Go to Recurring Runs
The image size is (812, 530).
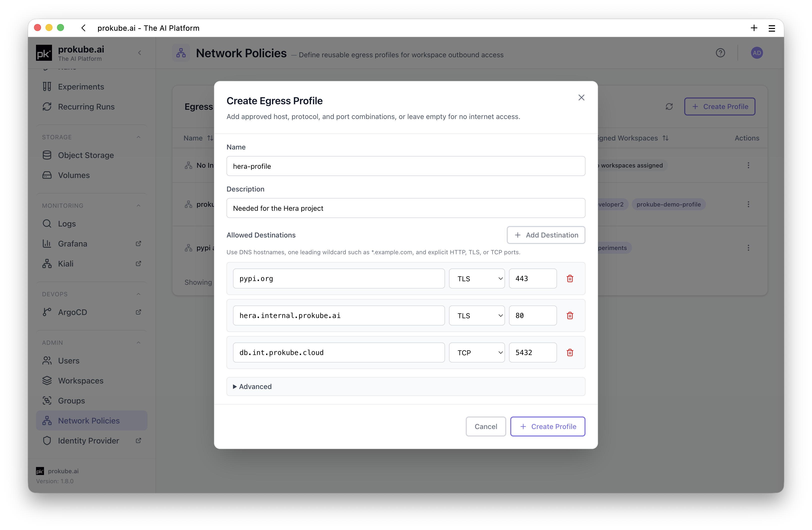[91, 106]
